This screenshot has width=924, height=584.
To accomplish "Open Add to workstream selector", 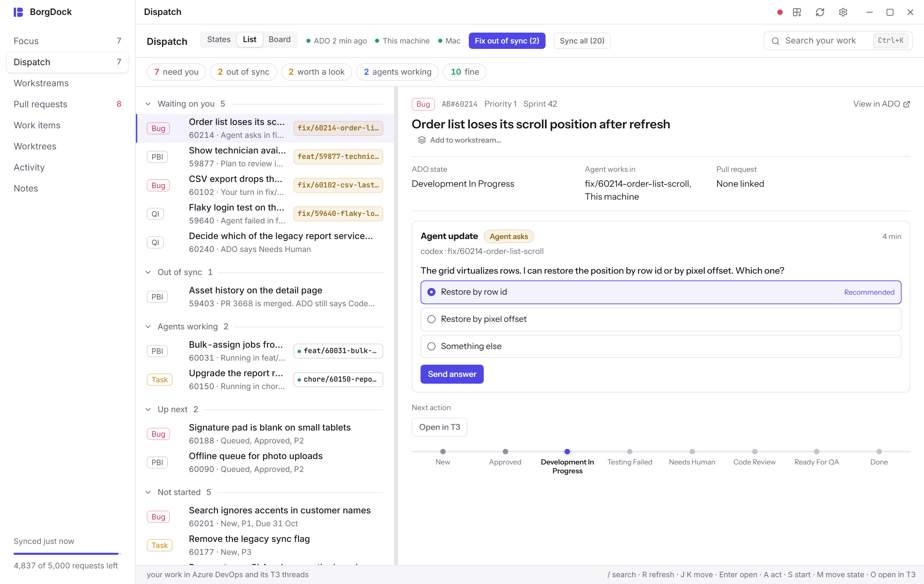I will (459, 140).
